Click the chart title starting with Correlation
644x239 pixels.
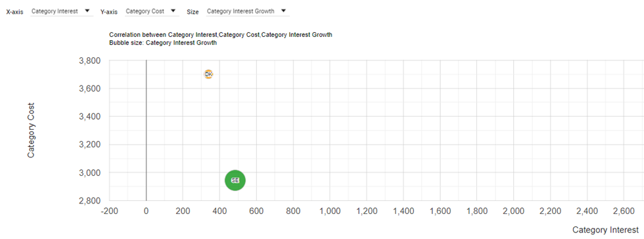[x=221, y=35]
